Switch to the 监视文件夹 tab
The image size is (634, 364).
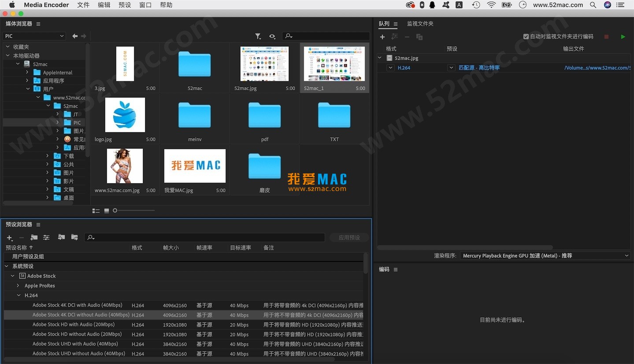click(420, 24)
